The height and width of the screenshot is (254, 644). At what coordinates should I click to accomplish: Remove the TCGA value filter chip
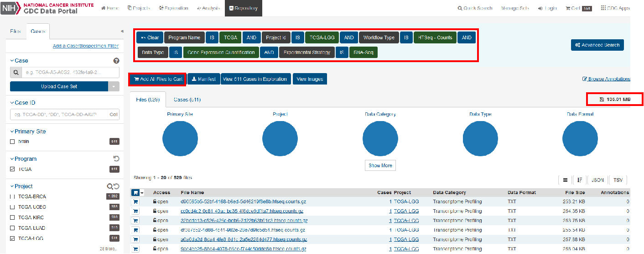pos(230,37)
